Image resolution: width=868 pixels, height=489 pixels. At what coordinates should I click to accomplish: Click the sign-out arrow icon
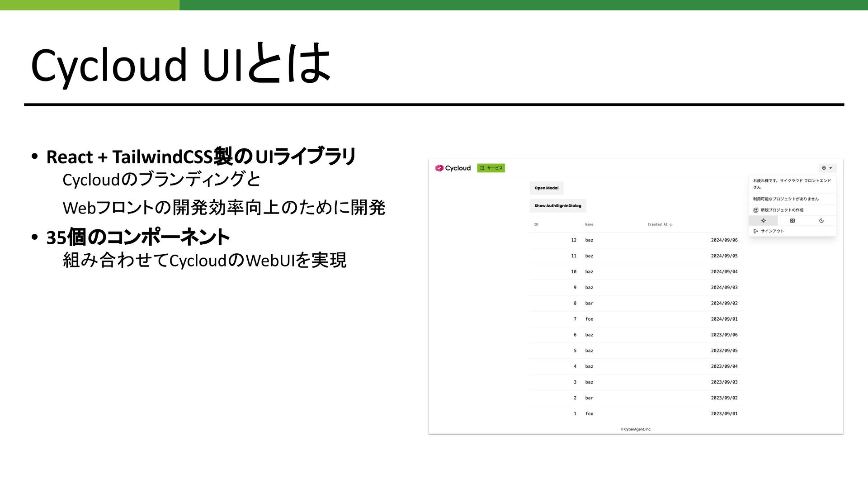point(755,231)
